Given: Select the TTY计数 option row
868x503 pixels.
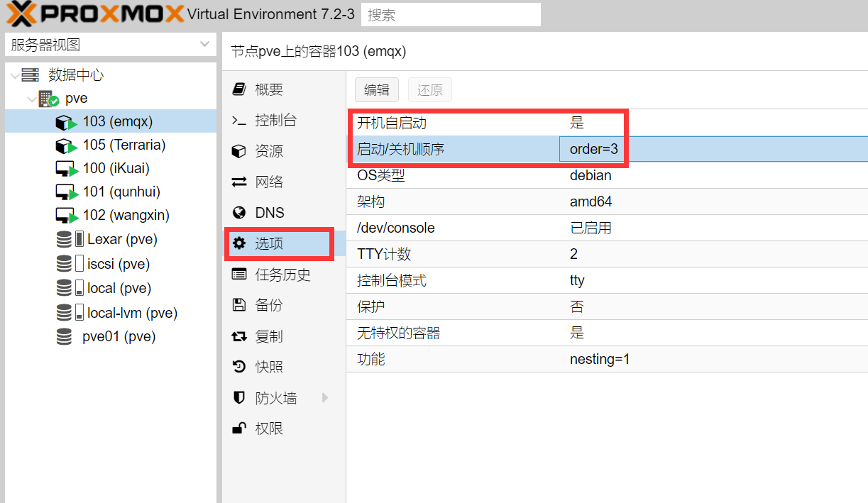Looking at the screenshot, I should coord(608,254).
